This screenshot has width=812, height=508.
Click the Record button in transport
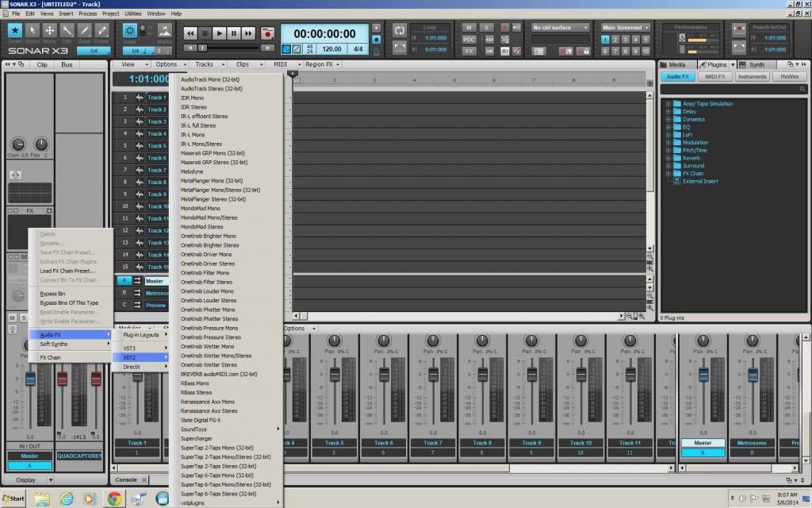point(268,33)
